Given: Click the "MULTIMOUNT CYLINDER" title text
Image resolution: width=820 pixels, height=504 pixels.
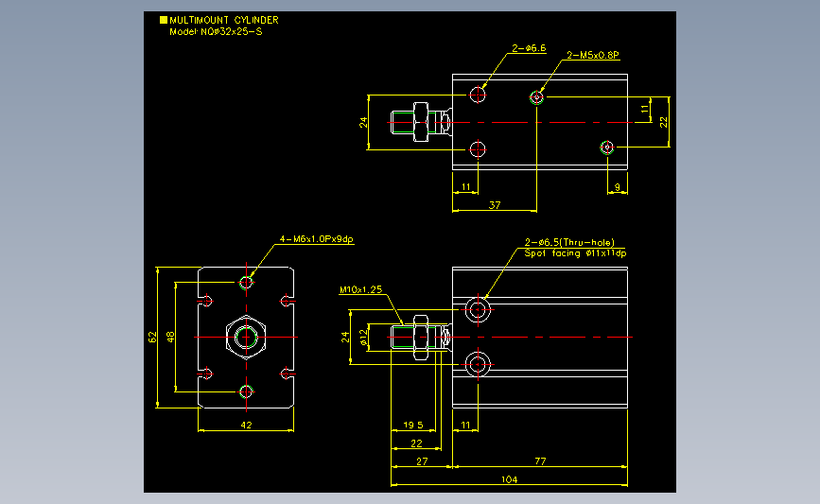Looking at the screenshot, I should pos(224,21).
